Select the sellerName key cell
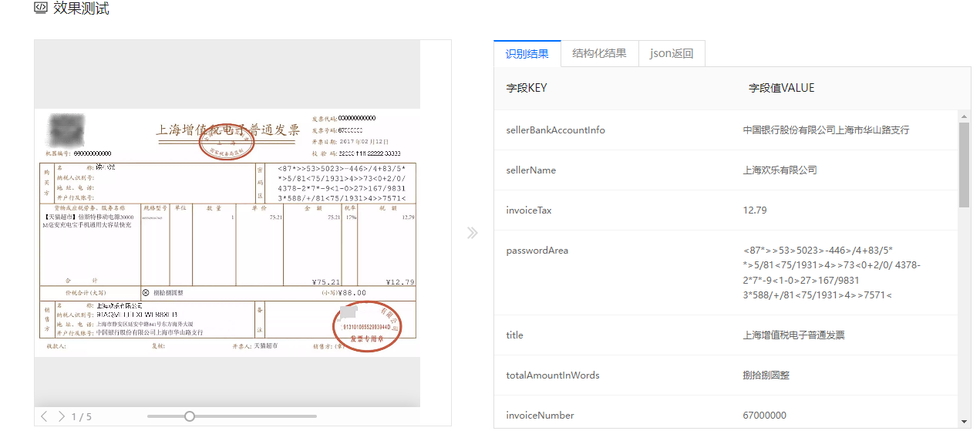 tap(531, 170)
